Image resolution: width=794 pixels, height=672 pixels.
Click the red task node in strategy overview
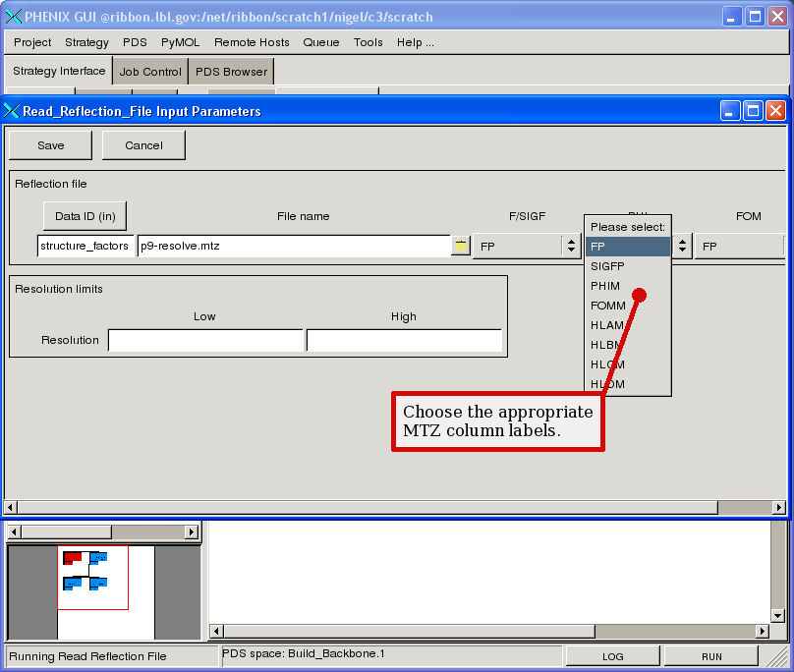(72, 558)
